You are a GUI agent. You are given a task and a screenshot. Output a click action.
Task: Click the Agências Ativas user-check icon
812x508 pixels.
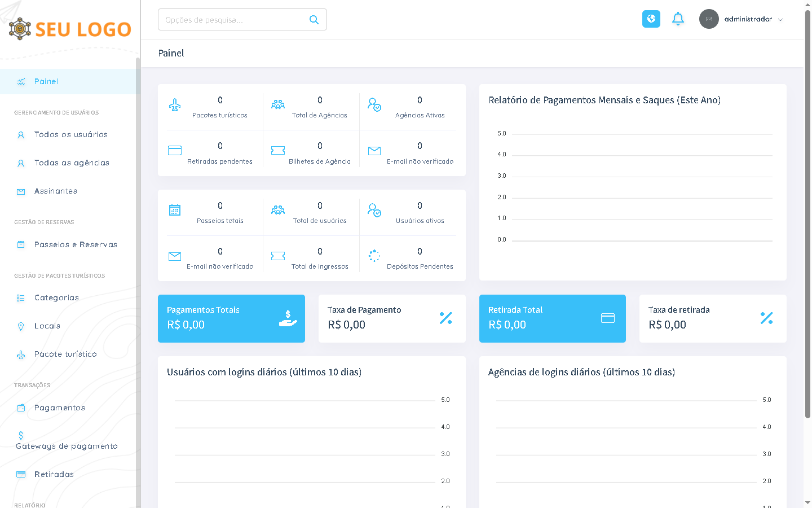pyautogui.click(x=374, y=104)
